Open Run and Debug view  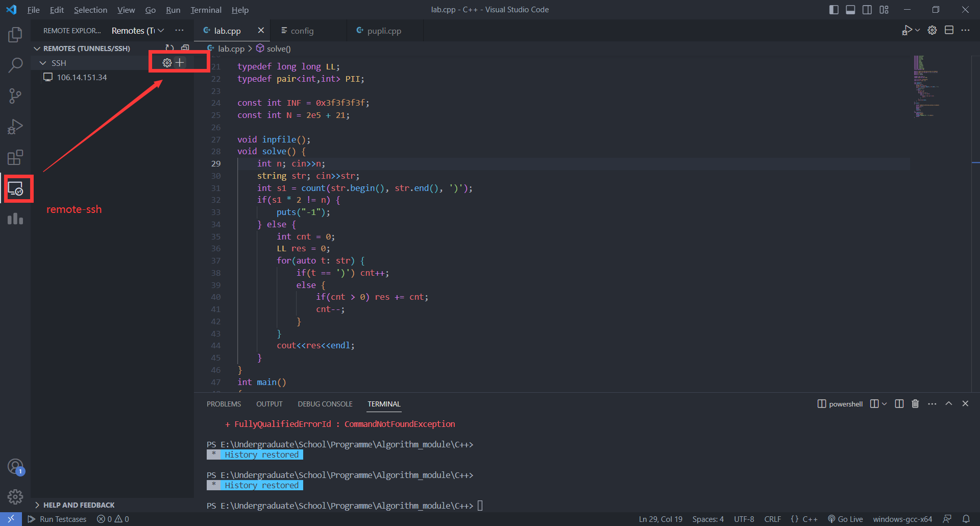point(15,127)
